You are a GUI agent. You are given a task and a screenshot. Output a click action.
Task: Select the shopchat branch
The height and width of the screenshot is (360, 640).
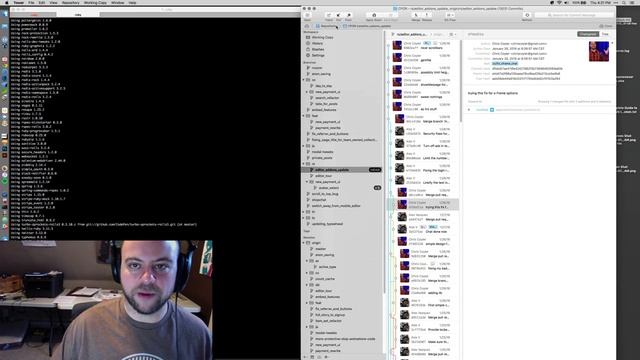pos(319,200)
